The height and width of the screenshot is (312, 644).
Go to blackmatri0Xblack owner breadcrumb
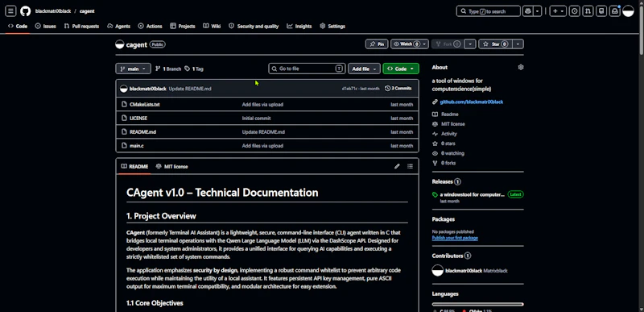53,11
